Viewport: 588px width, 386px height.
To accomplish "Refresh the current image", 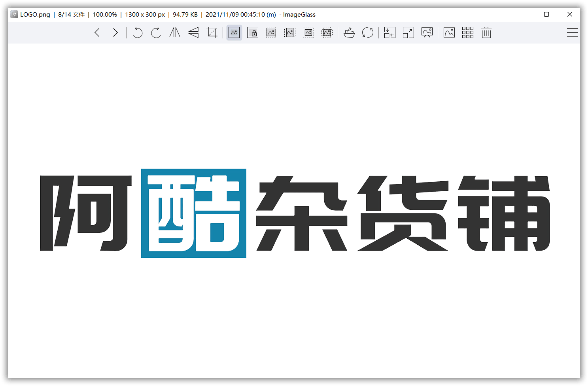I will point(368,33).
